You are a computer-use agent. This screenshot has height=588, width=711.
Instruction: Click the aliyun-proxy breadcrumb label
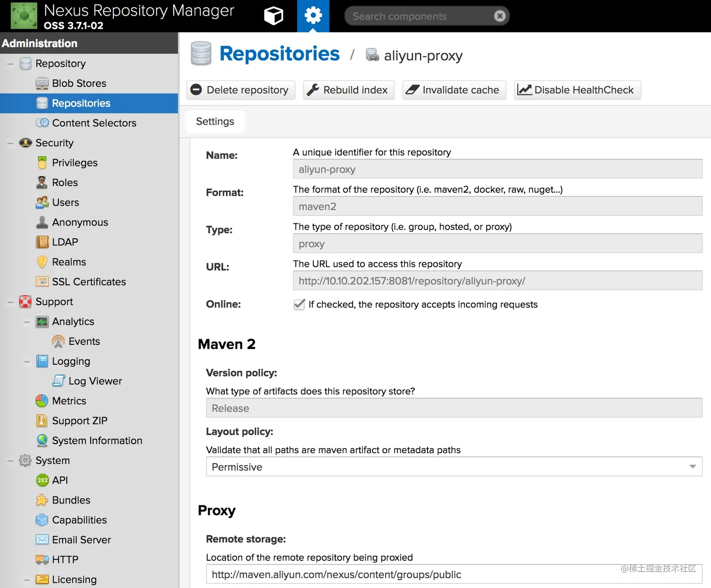tap(423, 55)
